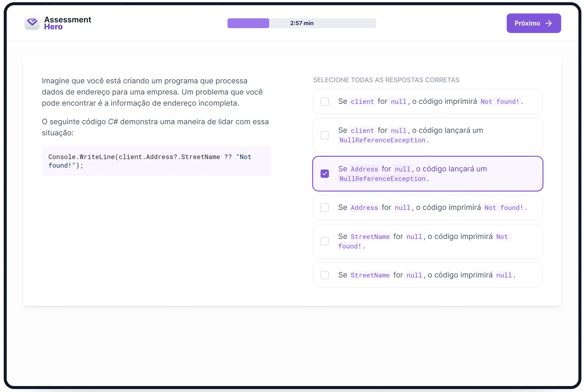Check "Se StreetName for null, imprimirá null"
Image resolution: width=584 pixels, height=392 pixels.
325,275
